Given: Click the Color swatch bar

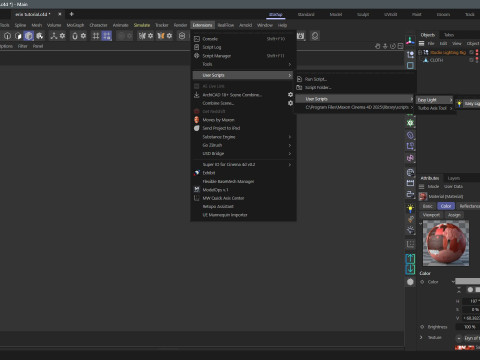Looking at the screenshot, I should (x=467, y=282).
